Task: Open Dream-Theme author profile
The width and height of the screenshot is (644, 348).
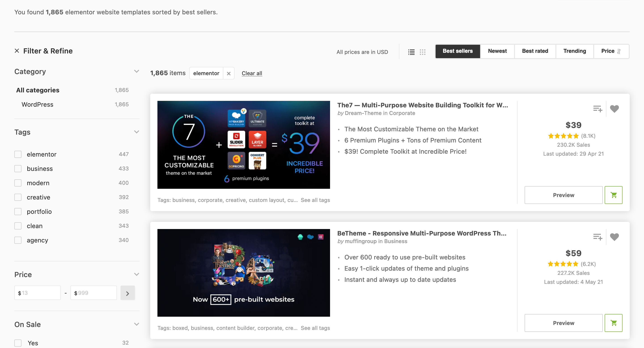Action: coord(363,113)
